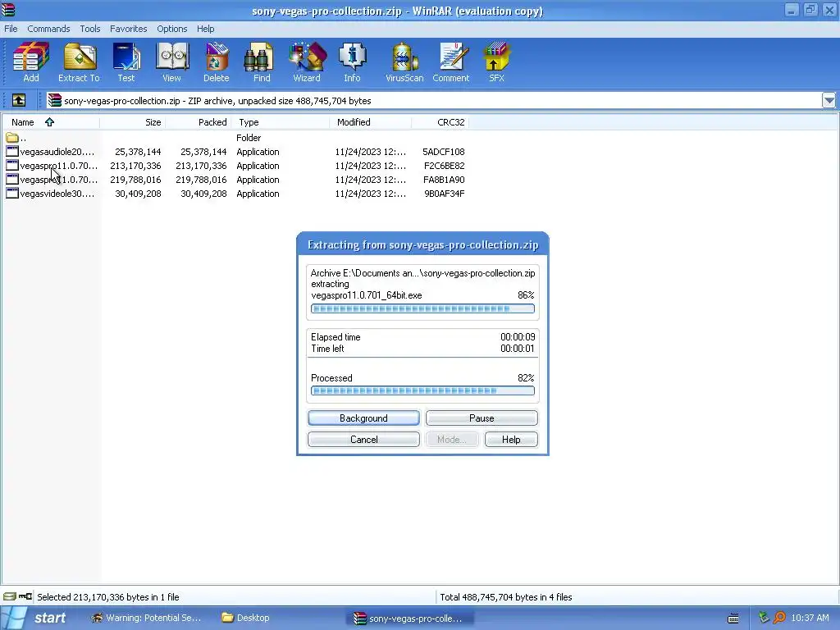840x630 pixels.
Task: Click the parent folder '..' icon
Action: (x=12, y=138)
